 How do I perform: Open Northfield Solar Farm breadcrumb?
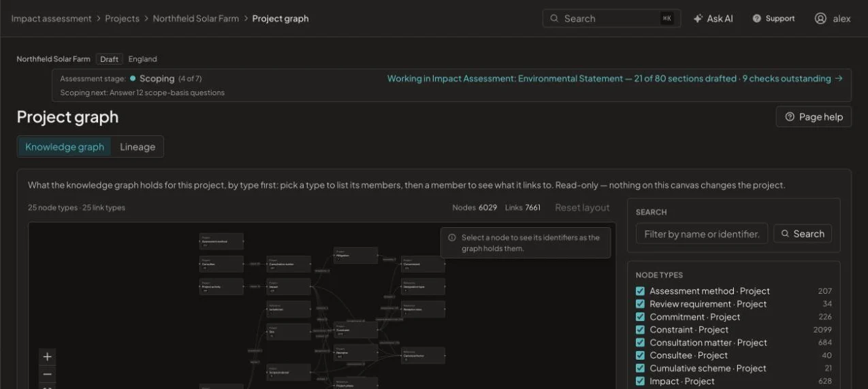point(196,18)
